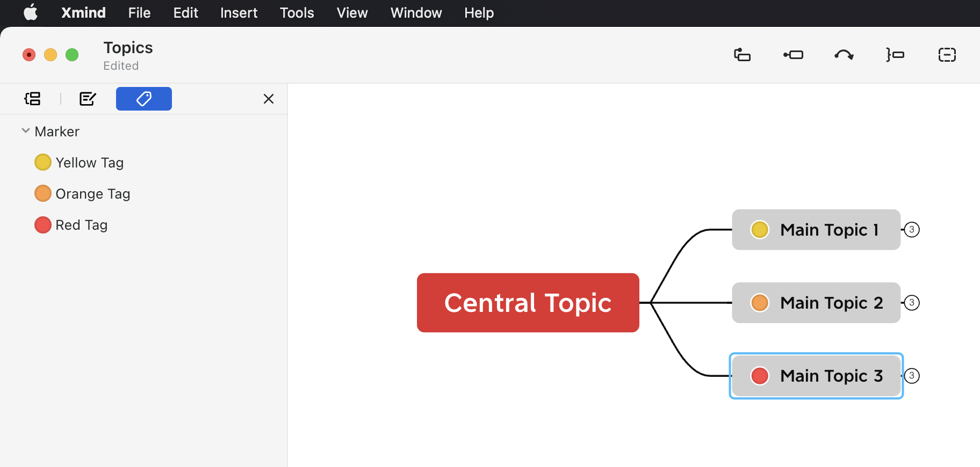The image size is (980, 467).
Task: Expand Main Topic 1 subtopics count badge
Action: click(912, 230)
